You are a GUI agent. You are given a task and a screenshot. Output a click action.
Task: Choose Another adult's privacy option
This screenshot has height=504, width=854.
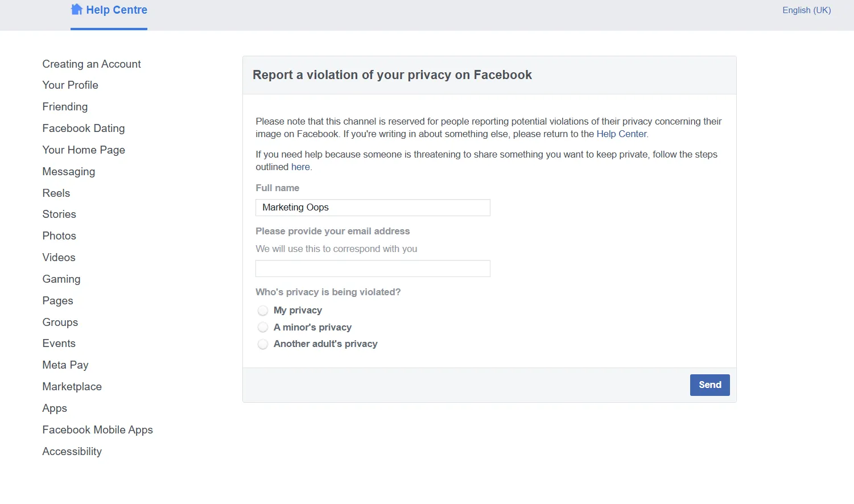click(x=263, y=344)
